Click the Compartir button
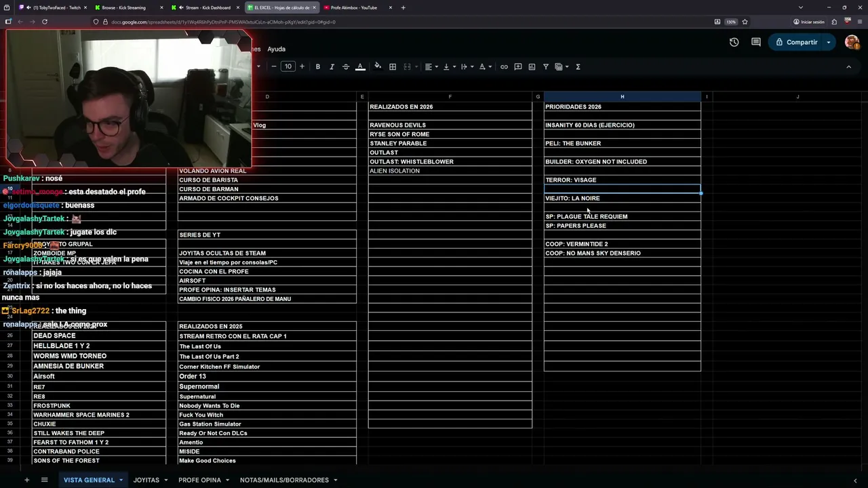 click(797, 42)
